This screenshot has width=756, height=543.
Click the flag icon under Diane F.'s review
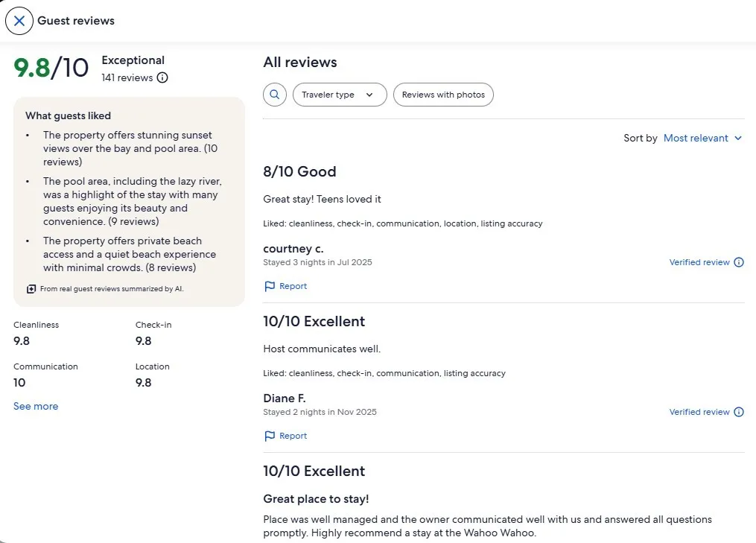point(270,436)
